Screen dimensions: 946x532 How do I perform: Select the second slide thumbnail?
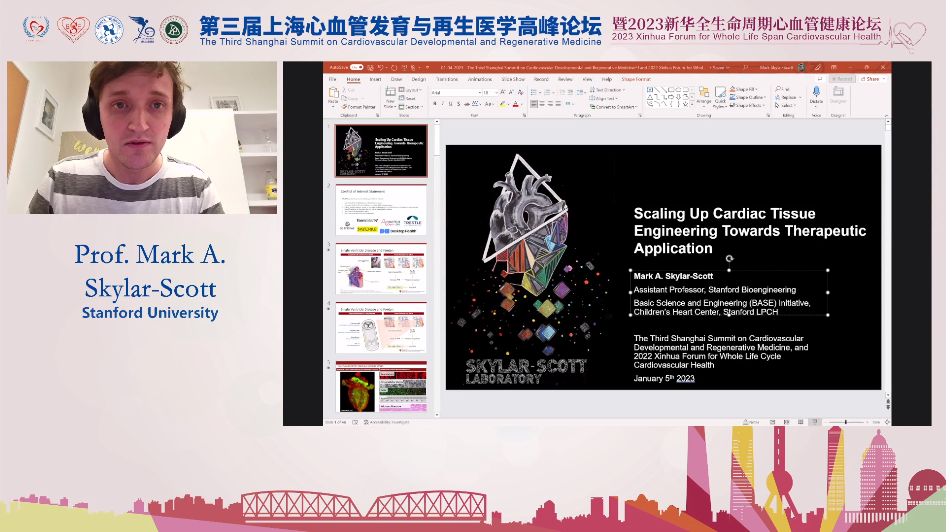click(381, 209)
